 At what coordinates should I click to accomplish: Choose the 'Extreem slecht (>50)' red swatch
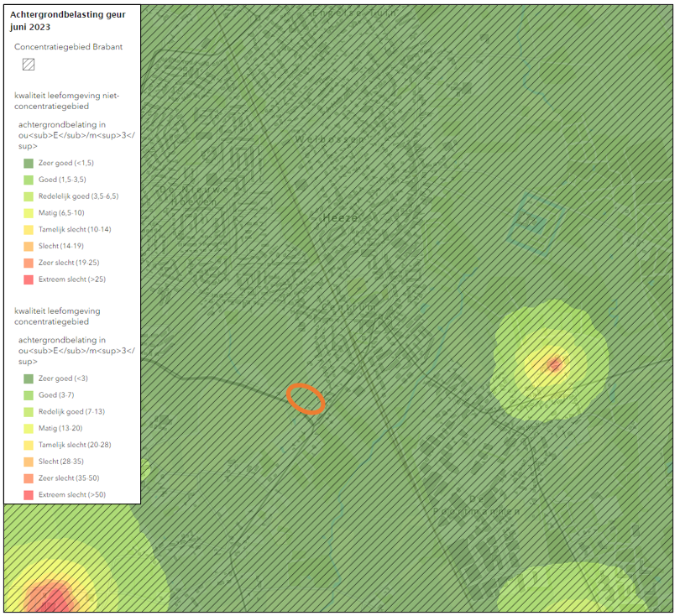(x=29, y=495)
